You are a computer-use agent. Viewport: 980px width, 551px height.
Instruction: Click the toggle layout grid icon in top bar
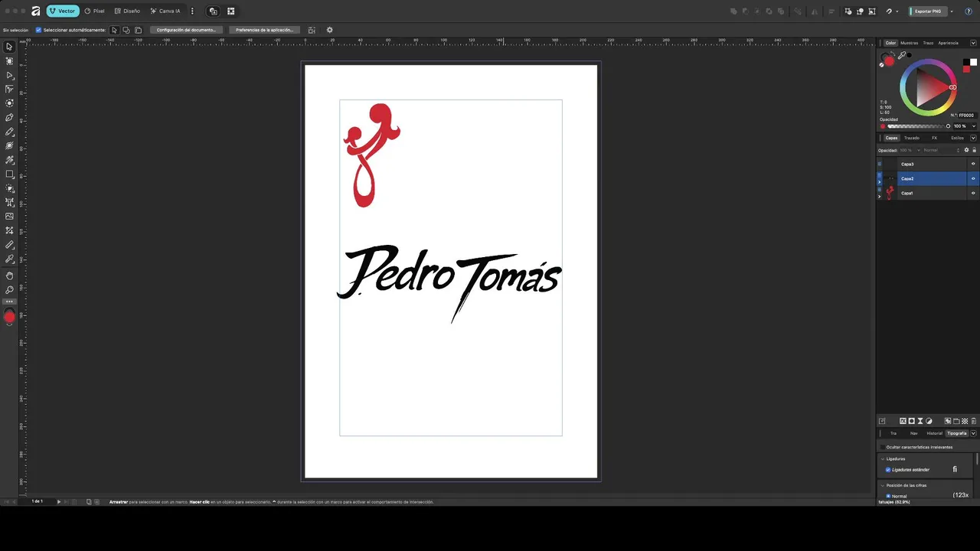(230, 11)
